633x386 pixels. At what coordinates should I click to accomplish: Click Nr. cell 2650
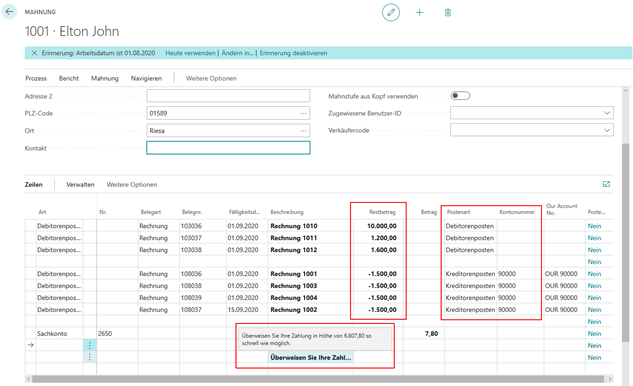tap(105, 334)
